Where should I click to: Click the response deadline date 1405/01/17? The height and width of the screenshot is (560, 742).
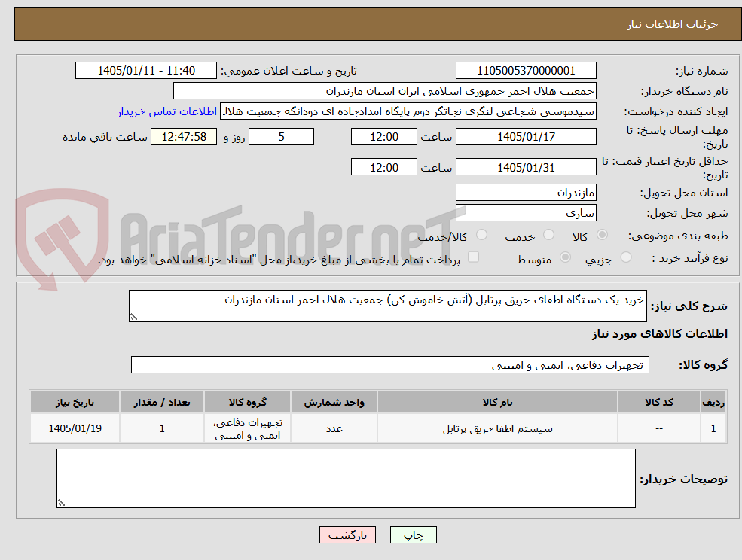[x=526, y=137]
